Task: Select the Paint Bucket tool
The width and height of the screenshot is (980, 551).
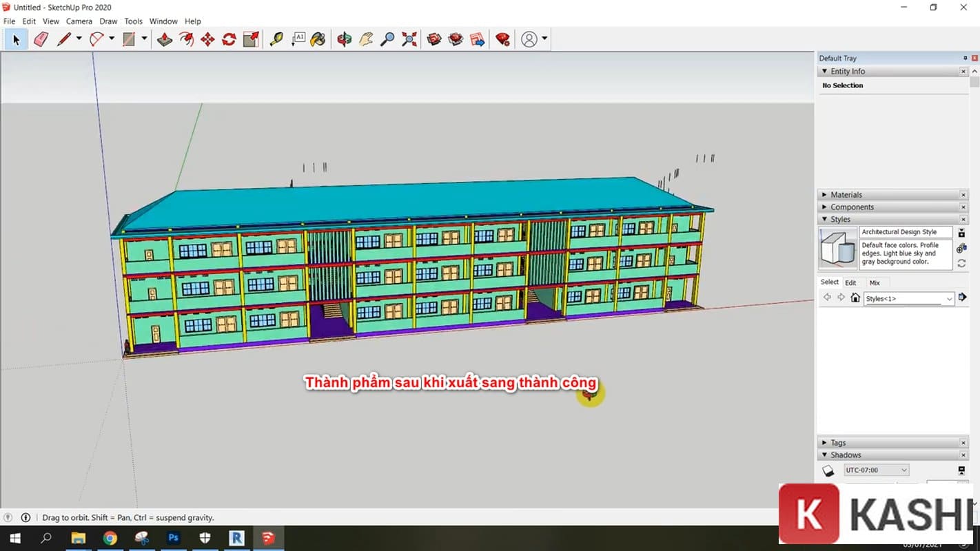Action: [319, 39]
